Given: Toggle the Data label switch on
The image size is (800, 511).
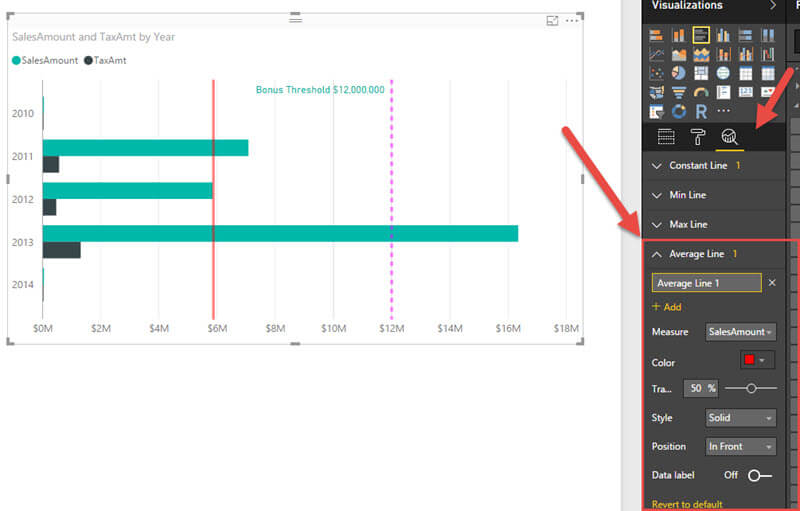Looking at the screenshot, I should 760,476.
